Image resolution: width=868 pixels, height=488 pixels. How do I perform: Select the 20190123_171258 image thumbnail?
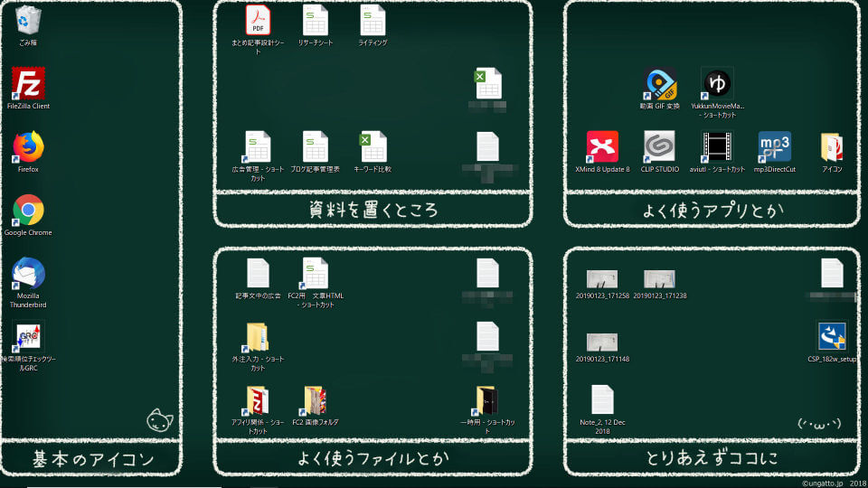coord(602,278)
